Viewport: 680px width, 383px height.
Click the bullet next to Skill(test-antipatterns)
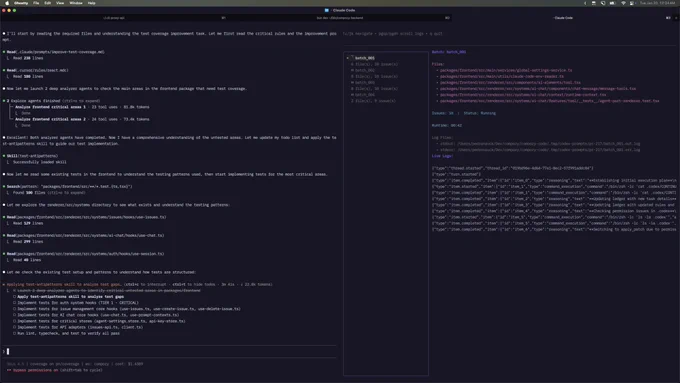[x=4, y=156]
